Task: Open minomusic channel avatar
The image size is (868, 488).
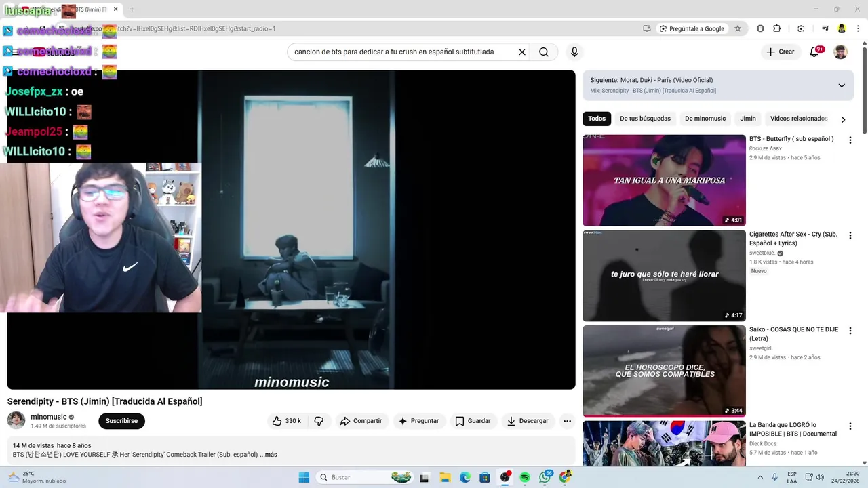Action: pyautogui.click(x=16, y=420)
